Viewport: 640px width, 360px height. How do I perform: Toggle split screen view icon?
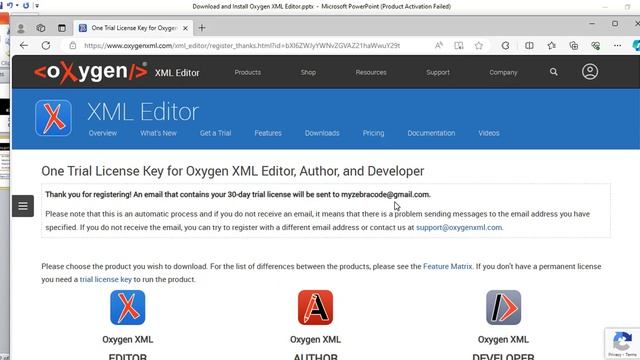pos(529,45)
